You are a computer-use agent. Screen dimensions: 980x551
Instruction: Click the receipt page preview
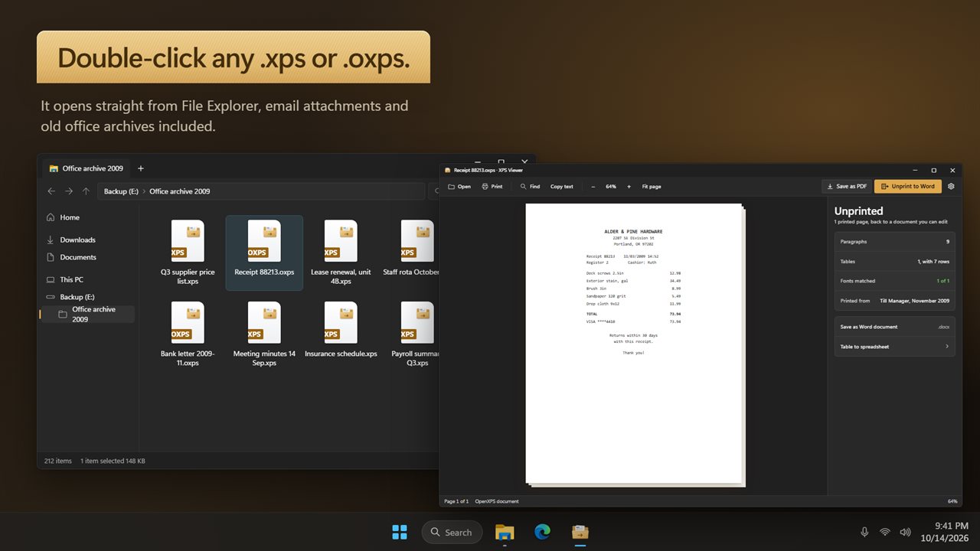(634, 343)
